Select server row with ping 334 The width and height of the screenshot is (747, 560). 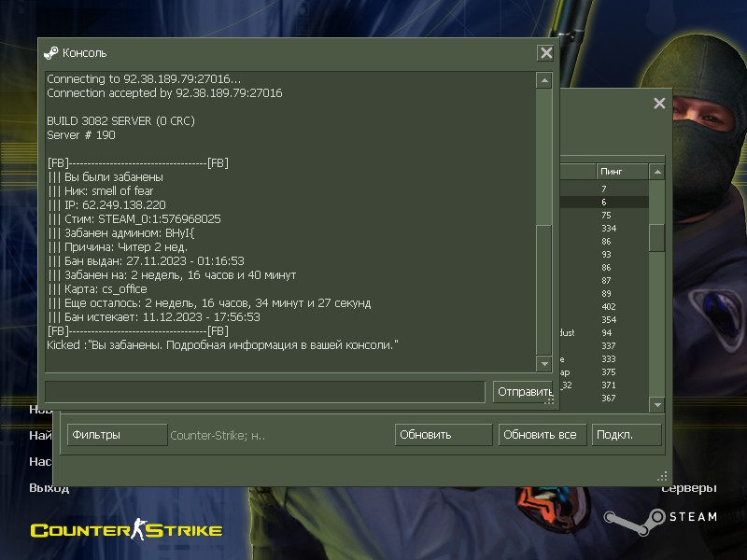coord(604,228)
